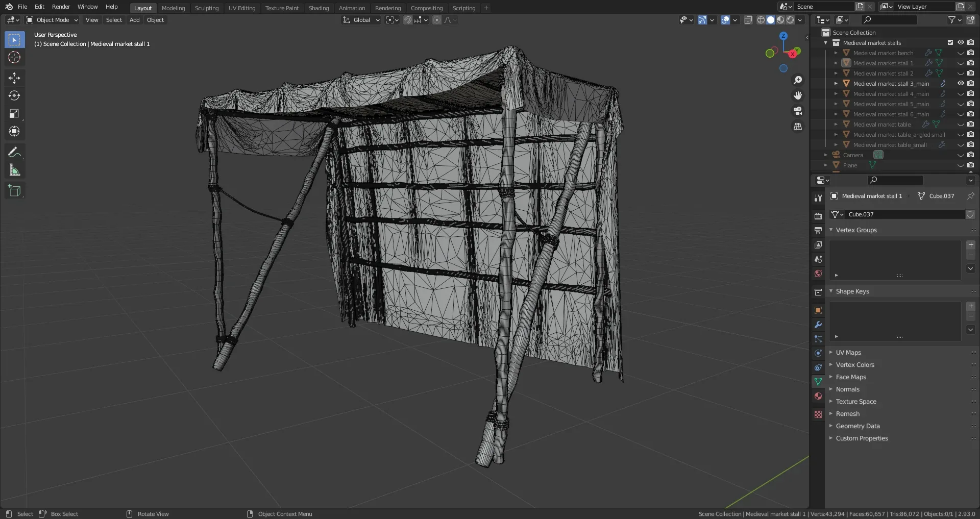Switch to the Shading workspace tab
This screenshot has height=519, width=980.
pyautogui.click(x=318, y=8)
